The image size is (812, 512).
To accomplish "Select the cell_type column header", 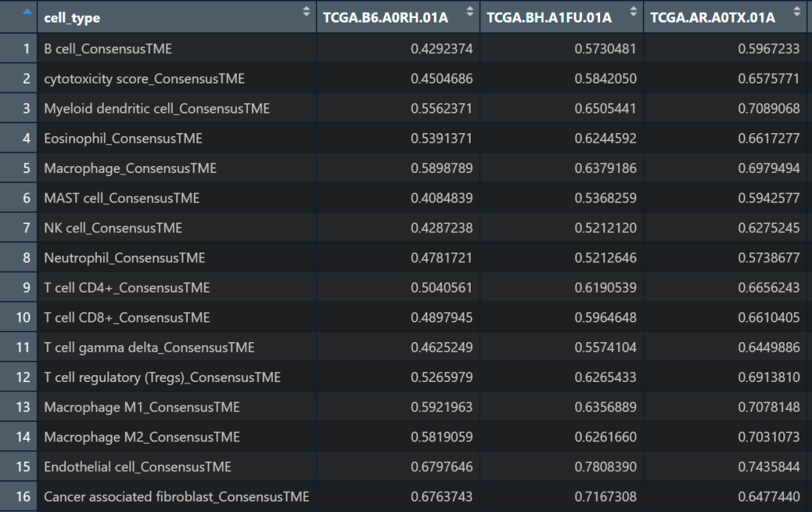I will (72, 18).
